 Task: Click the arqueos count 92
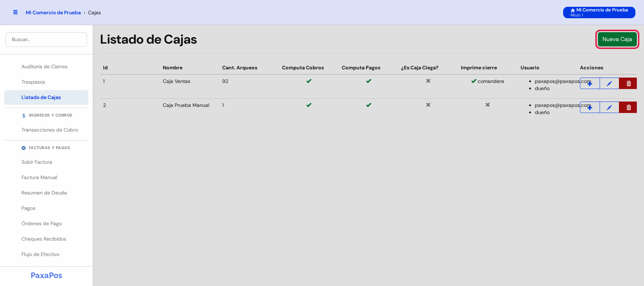[x=225, y=81]
